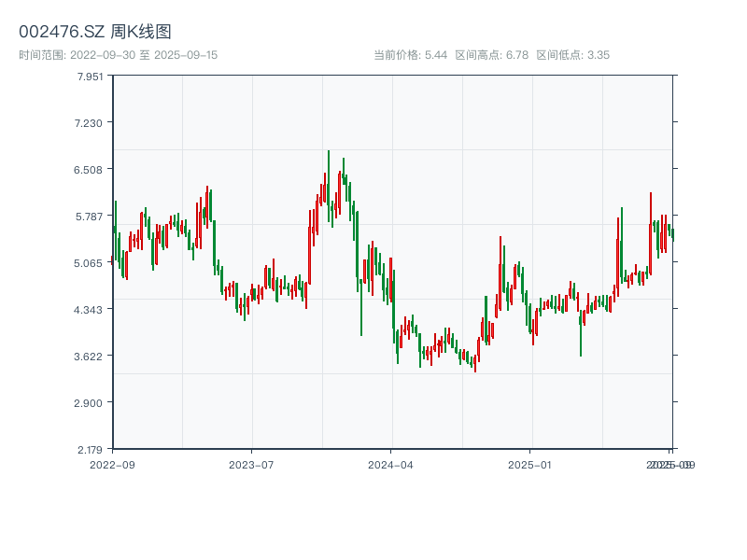Click the 7.230 y-axis tick label

pos(91,123)
